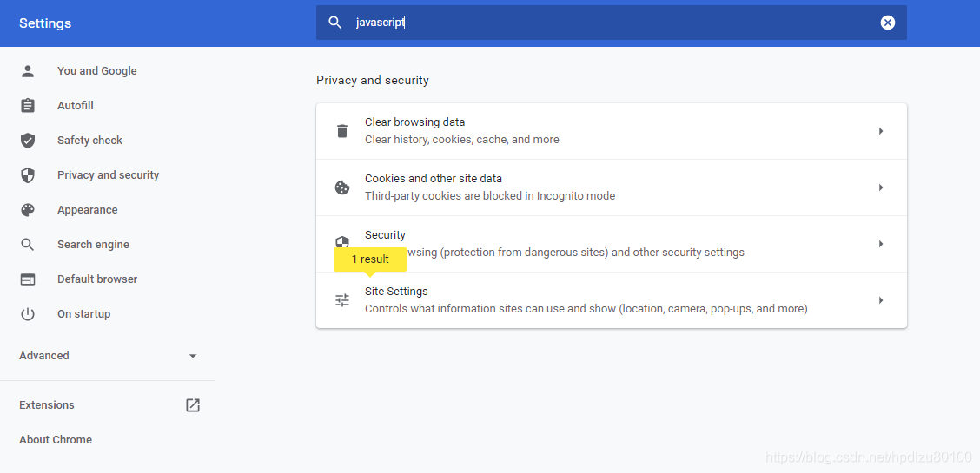Click the person icon beside You and Google
980x473 pixels.
click(28, 71)
